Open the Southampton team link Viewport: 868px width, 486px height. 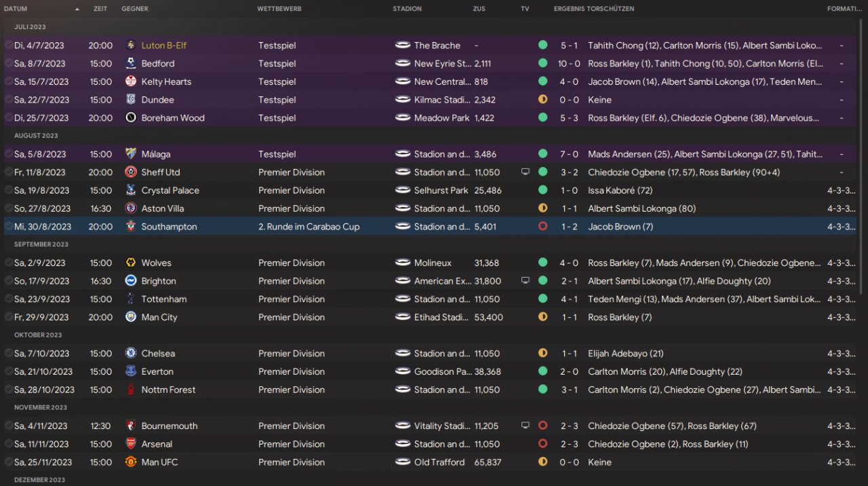click(170, 227)
